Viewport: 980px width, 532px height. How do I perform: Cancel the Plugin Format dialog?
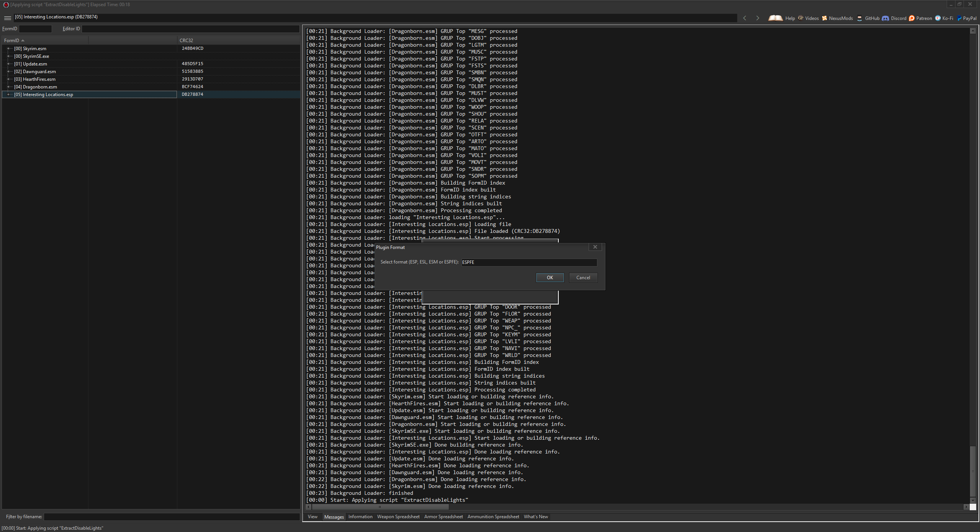(582, 277)
